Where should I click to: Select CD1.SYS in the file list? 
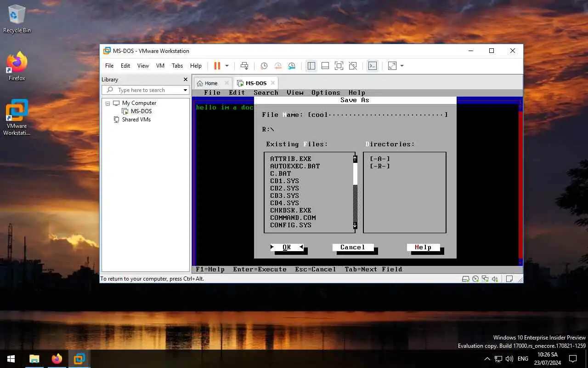tap(284, 181)
